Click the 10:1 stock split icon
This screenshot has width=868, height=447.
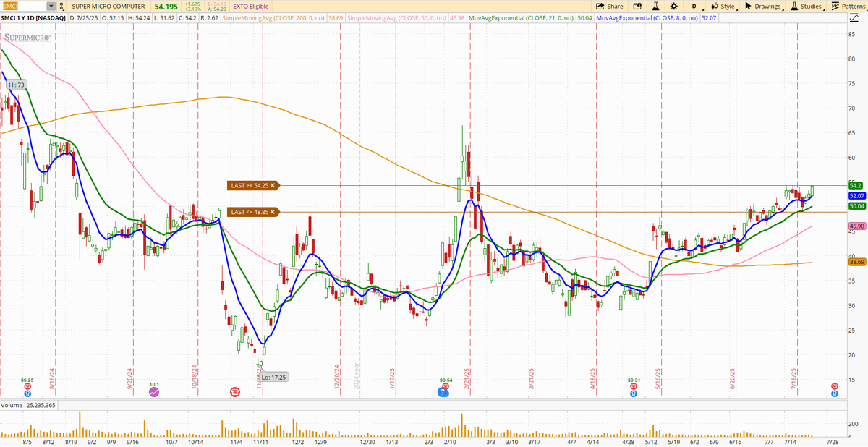(154, 391)
